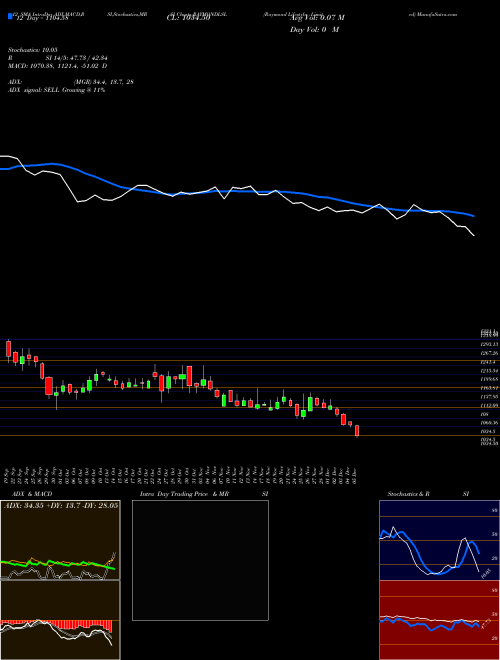Click the first red candlestick on chart
Image resolution: width=500 pixels, height=660 pixels.
pyautogui.click(x=8, y=349)
